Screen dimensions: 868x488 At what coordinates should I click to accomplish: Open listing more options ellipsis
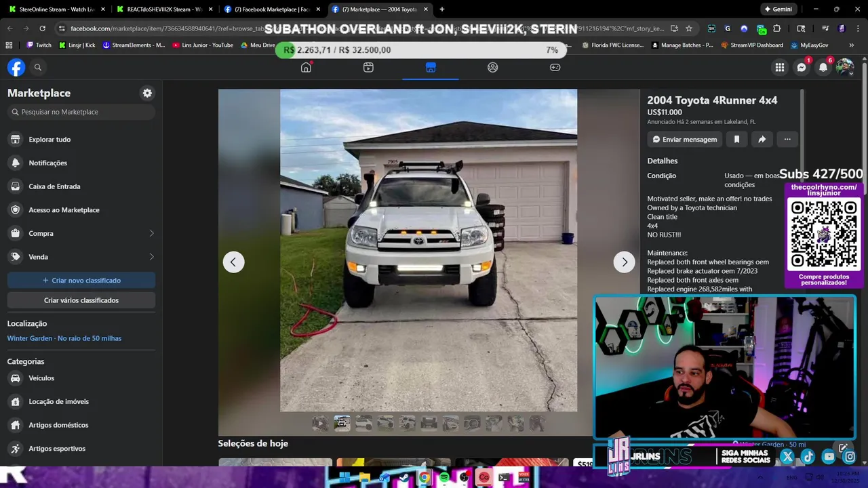click(787, 139)
